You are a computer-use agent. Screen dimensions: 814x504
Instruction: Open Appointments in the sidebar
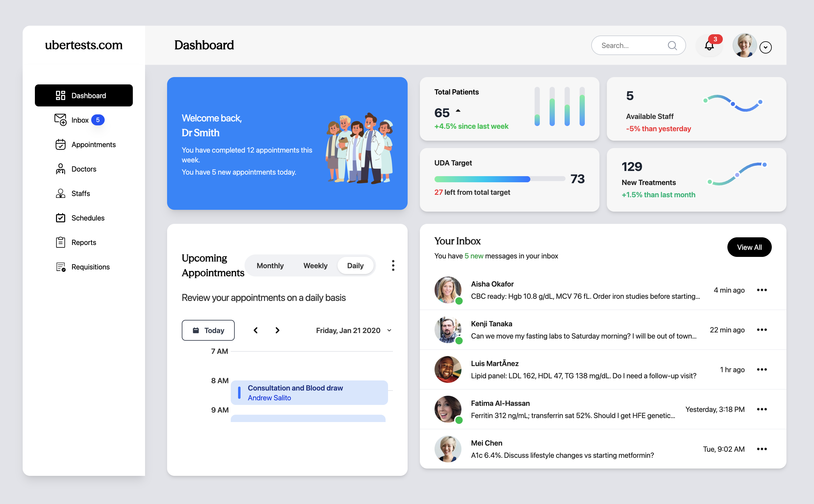[93, 145]
